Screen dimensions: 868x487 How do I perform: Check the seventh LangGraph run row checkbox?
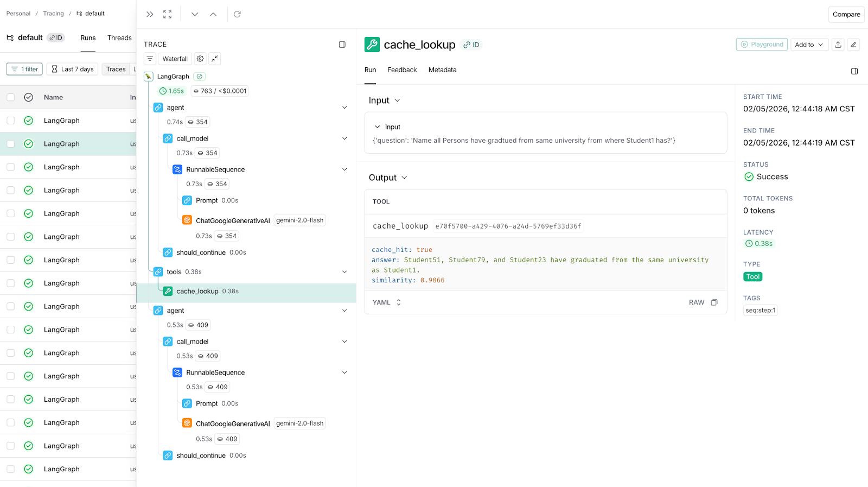11,260
